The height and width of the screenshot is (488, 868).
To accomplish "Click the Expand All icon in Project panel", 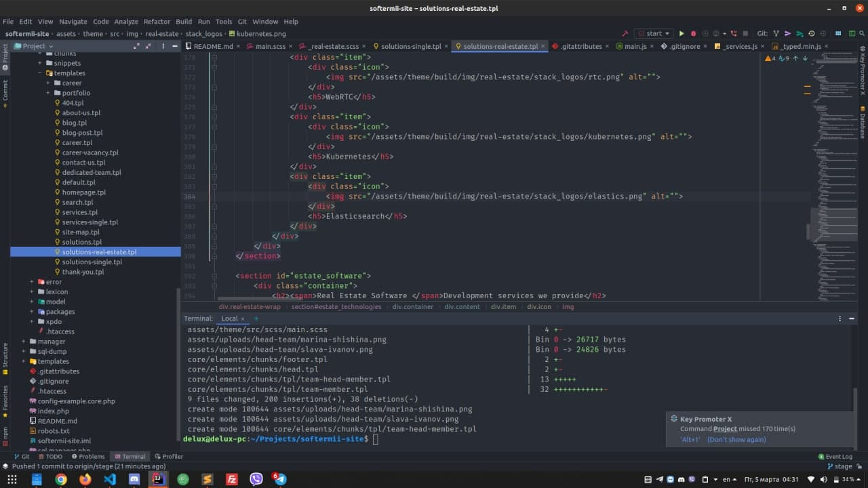I will 136,46.
